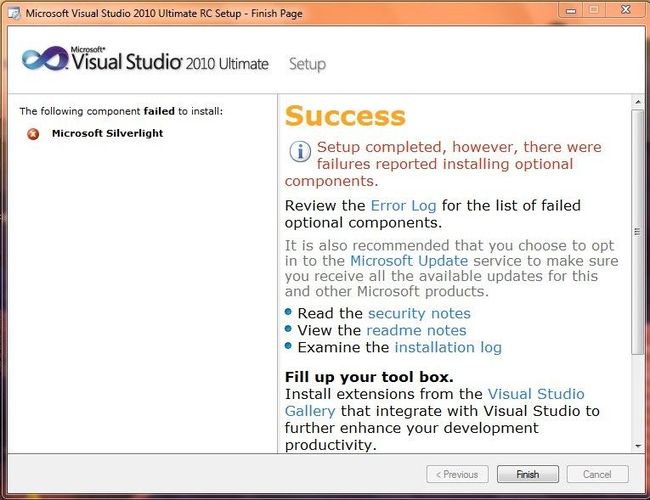
Task: Click the scrollbar down arrow
Action: 638,446
